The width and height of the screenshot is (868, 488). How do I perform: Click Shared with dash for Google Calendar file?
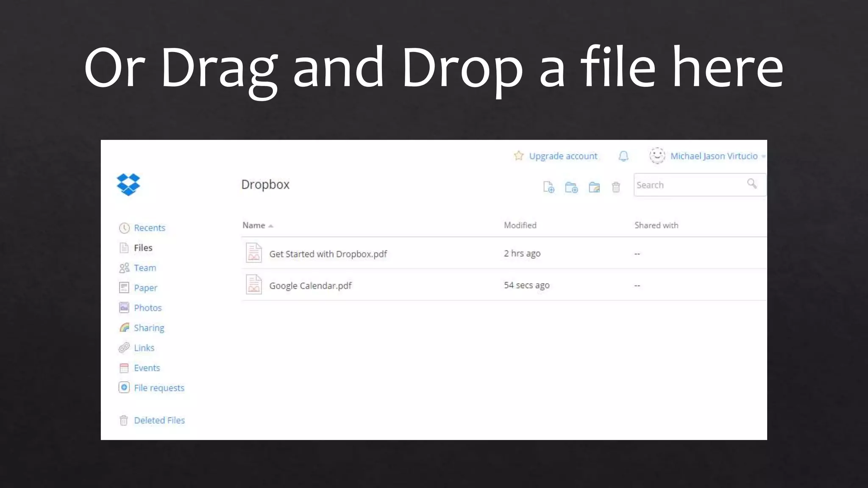click(637, 286)
